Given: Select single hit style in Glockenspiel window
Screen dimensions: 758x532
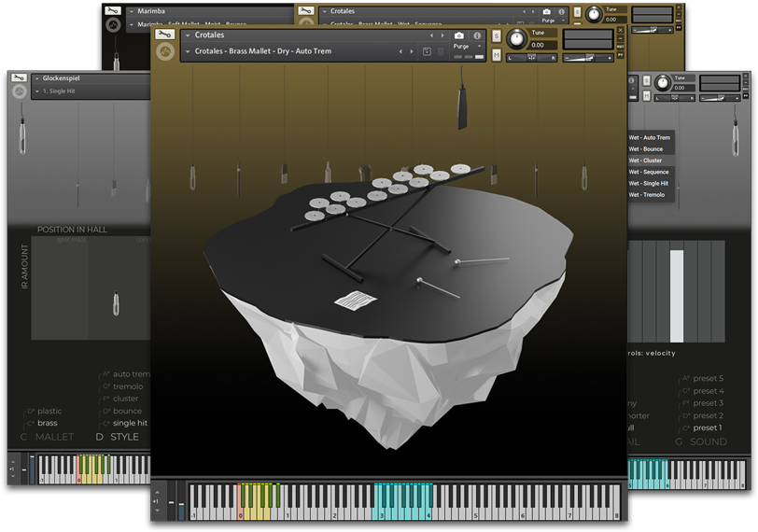Looking at the screenshot, I should point(130,423).
